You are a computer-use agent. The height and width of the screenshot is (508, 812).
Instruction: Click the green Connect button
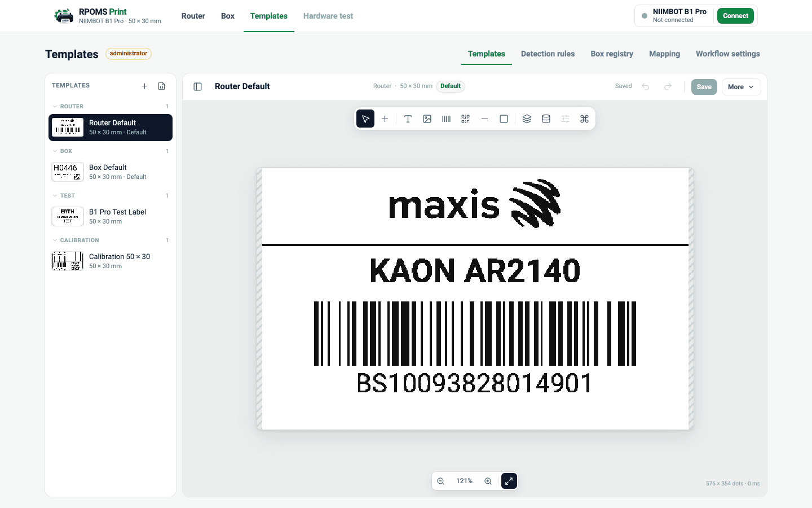[735, 16]
